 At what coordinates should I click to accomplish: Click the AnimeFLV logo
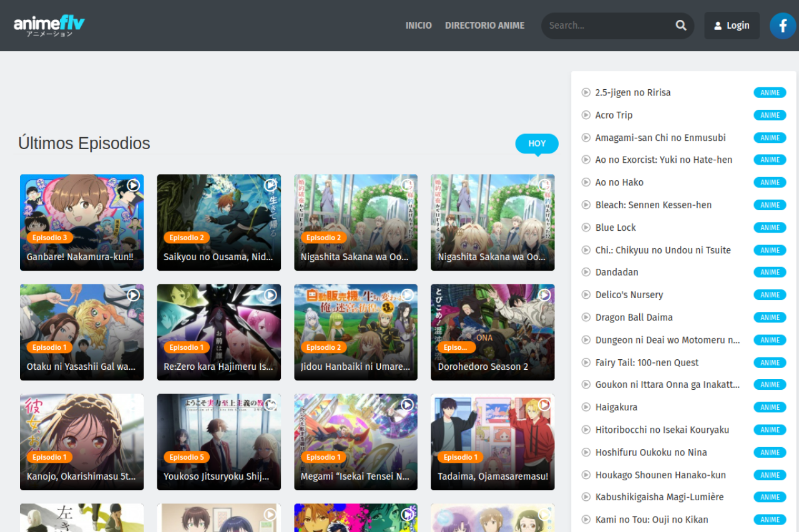49,25
